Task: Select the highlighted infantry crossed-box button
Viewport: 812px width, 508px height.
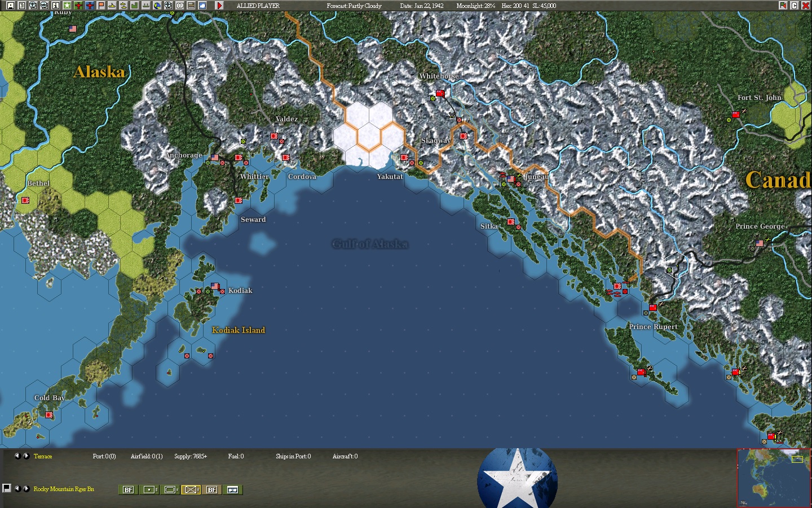Action: pos(191,489)
